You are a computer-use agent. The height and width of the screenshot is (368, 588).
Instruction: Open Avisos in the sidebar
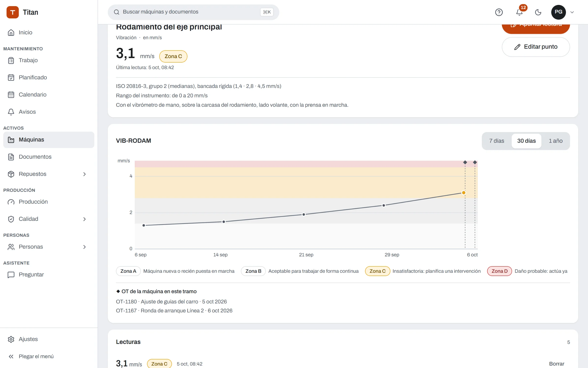49,112
